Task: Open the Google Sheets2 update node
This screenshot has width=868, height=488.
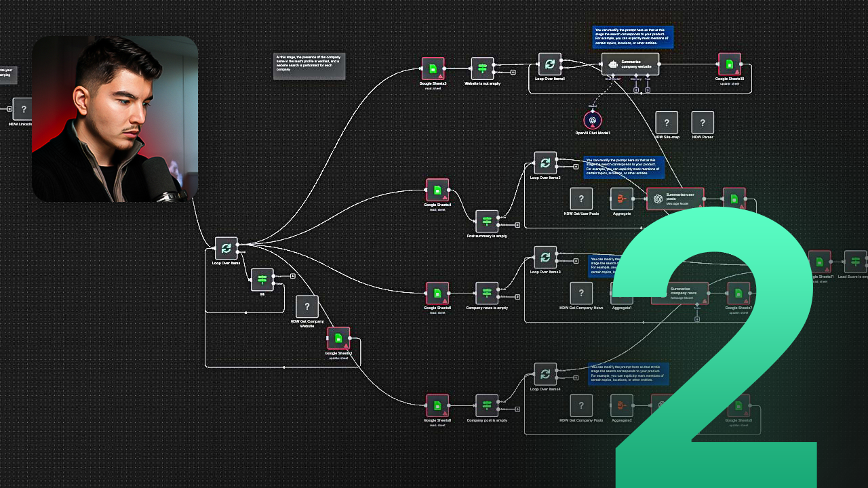Action: pos(338,338)
